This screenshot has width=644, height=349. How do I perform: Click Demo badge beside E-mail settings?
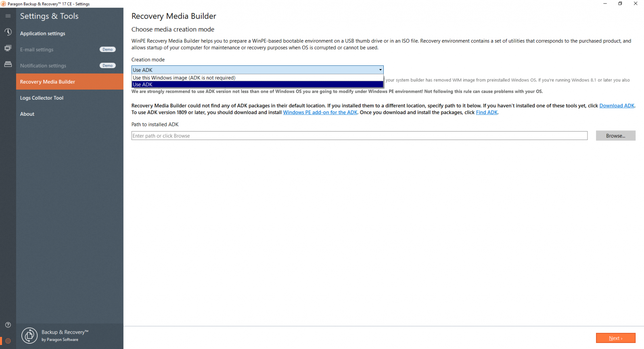[x=108, y=49]
